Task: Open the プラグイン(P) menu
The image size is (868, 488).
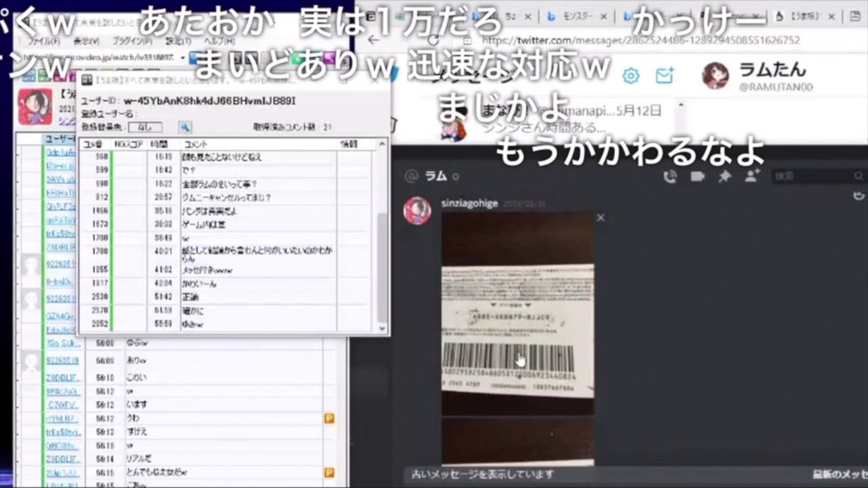Action: pyautogui.click(x=132, y=41)
